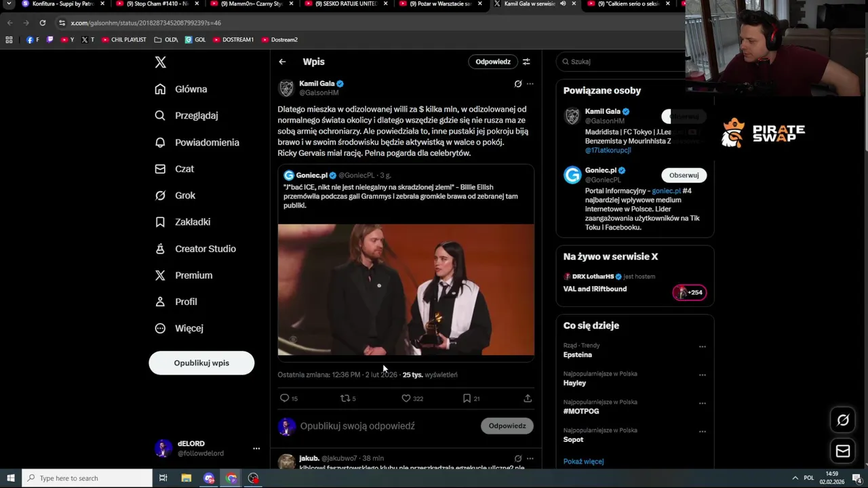Switch to Pożar w Warszawie tab
The width and height of the screenshot is (868, 488).
click(x=439, y=4)
